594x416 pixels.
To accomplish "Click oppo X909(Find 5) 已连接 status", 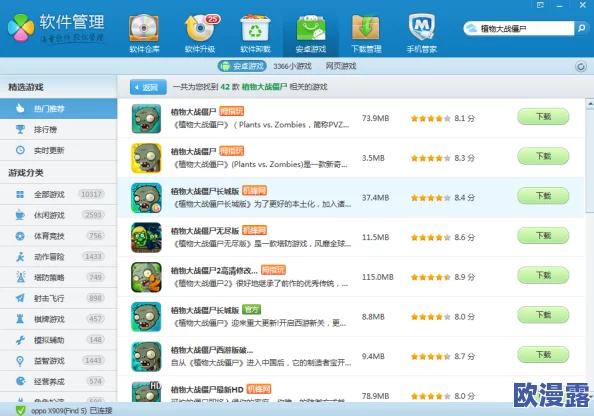I will click(x=72, y=411).
